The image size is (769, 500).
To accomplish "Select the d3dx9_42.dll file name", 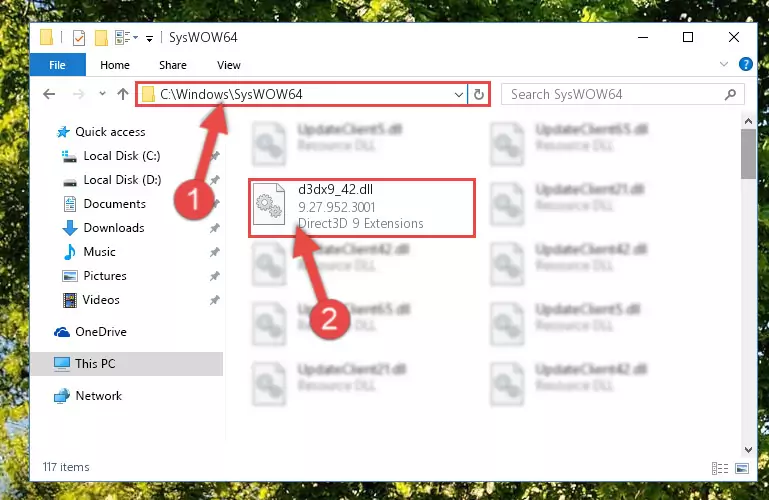I will pyautogui.click(x=335, y=189).
